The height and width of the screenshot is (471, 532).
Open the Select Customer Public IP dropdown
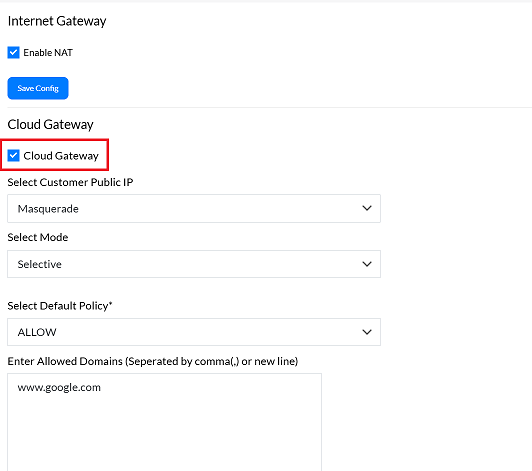coord(194,208)
